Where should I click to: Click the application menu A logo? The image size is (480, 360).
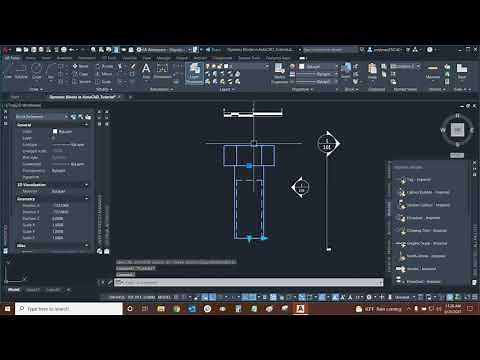pyautogui.click(x=5, y=50)
